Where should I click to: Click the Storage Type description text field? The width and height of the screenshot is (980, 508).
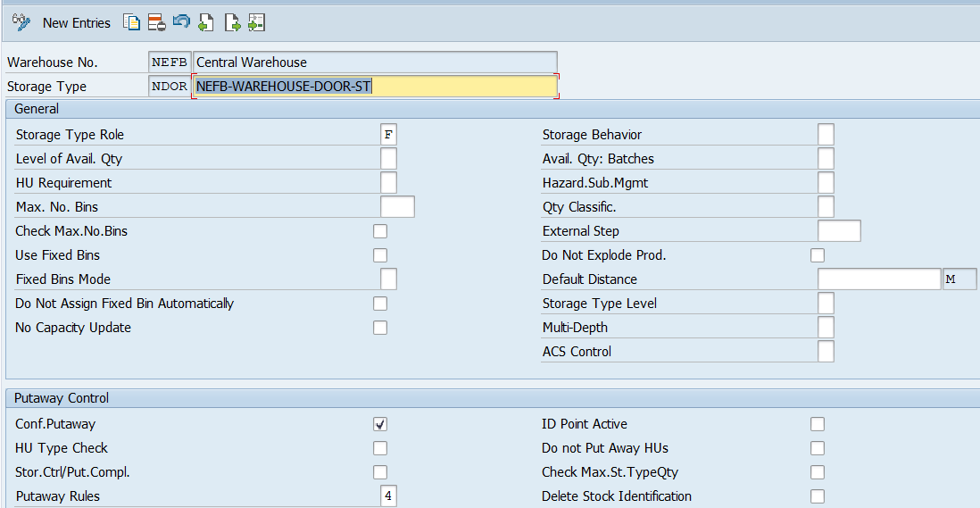(x=375, y=87)
